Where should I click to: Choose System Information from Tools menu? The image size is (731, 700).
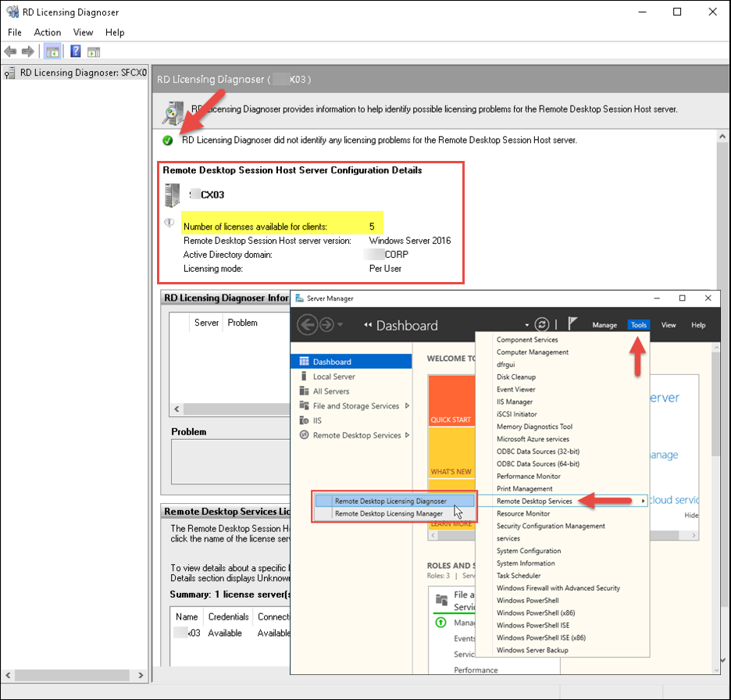point(526,563)
